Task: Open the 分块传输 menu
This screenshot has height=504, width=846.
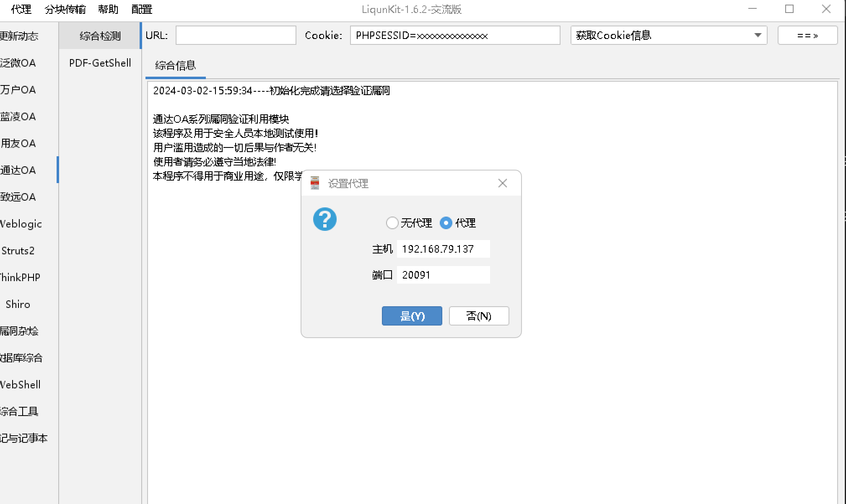Action: click(65, 9)
